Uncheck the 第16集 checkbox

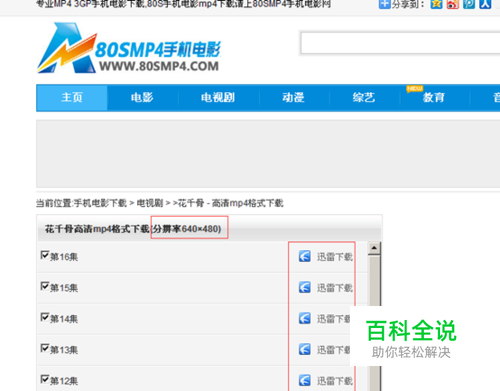pyautogui.click(x=45, y=255)
